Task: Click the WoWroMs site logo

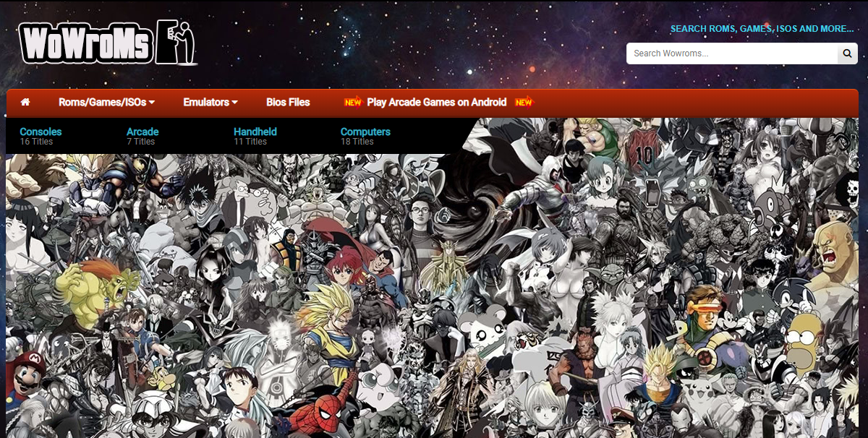Action: click(107, 42)
